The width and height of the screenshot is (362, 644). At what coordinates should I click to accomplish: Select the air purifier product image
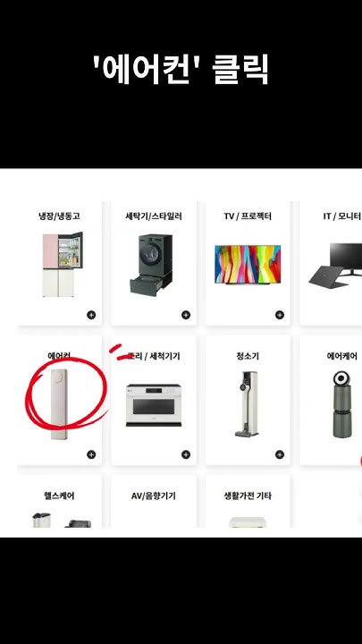(x=341, y=404)
